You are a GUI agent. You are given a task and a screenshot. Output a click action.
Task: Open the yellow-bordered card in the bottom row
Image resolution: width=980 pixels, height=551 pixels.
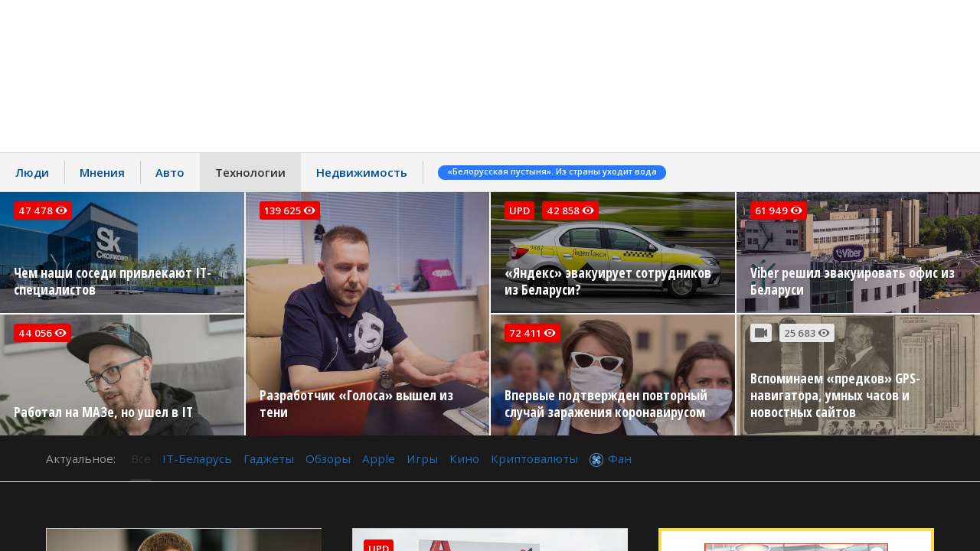tap(796, 540)
